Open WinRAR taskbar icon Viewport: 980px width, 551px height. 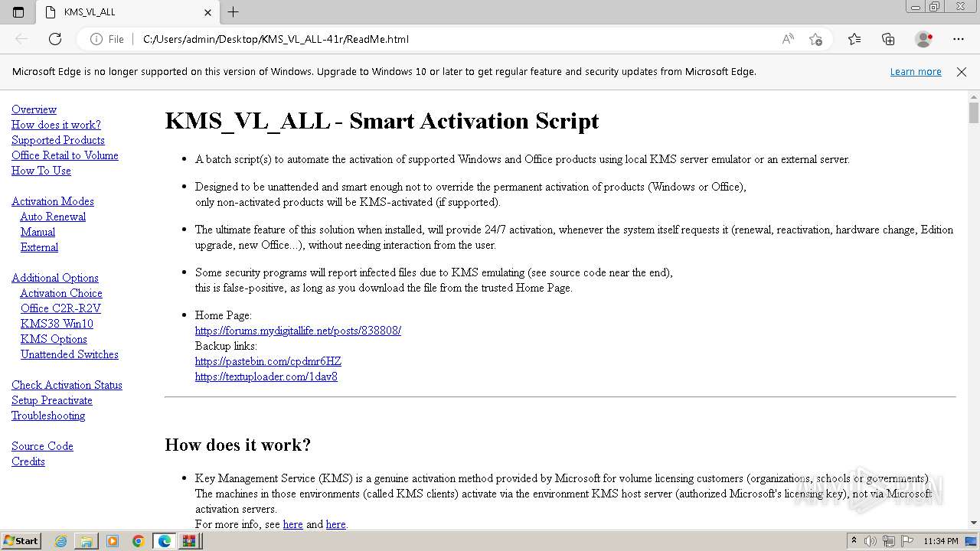188,541
